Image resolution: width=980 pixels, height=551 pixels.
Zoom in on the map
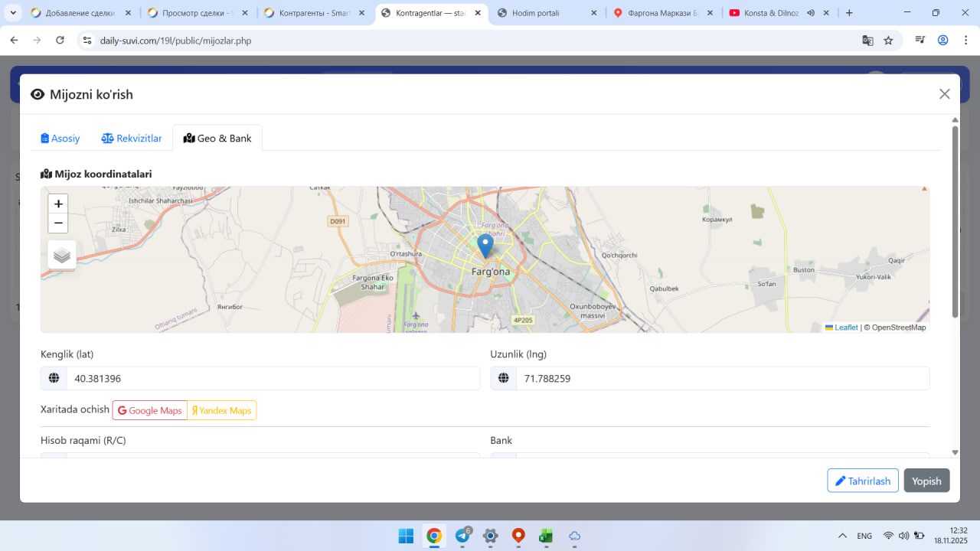pos(58,204)
